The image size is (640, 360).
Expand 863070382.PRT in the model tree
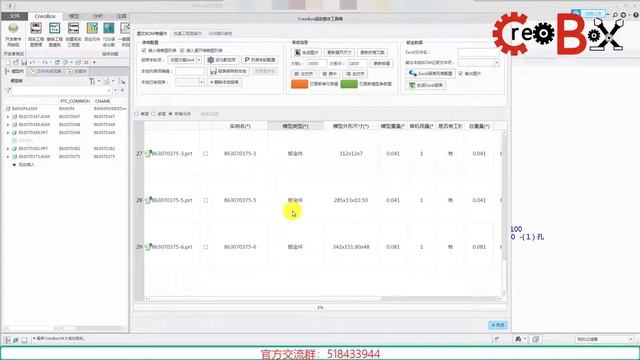click(x=8, y=149)
